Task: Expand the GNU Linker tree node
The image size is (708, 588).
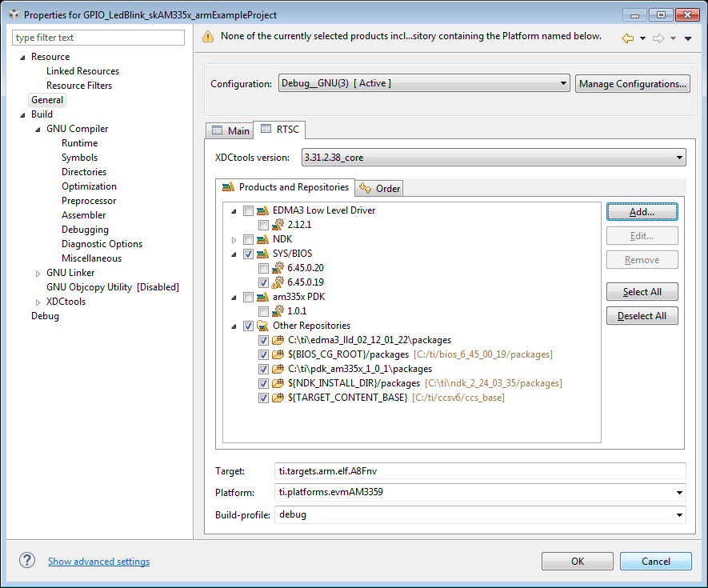Action: [x=38, y=274]
